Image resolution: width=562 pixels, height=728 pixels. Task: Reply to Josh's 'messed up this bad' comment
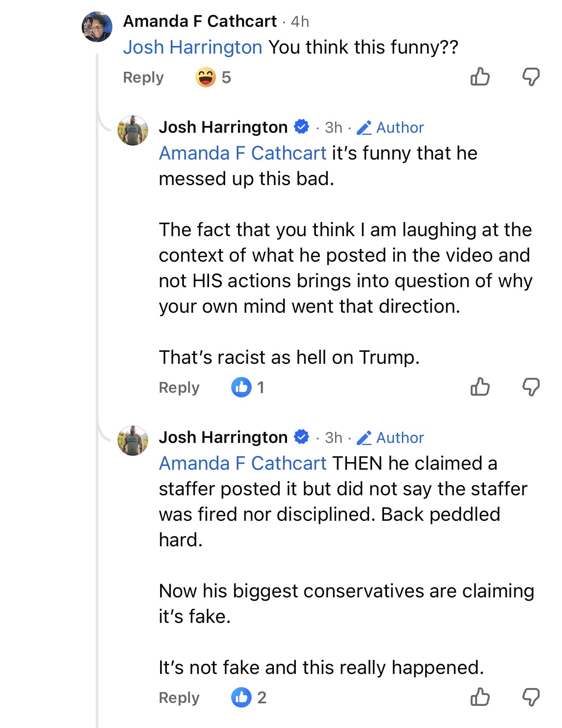coord(179,388)
